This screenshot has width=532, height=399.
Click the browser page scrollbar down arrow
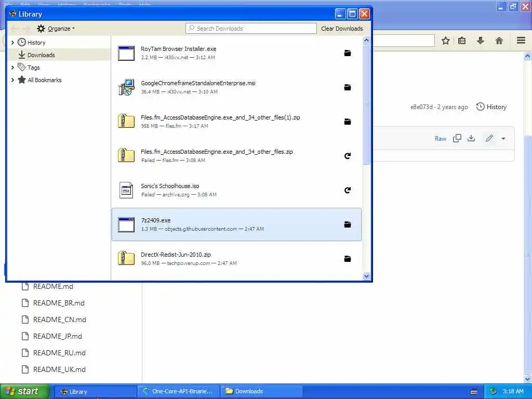coord(528,379)
